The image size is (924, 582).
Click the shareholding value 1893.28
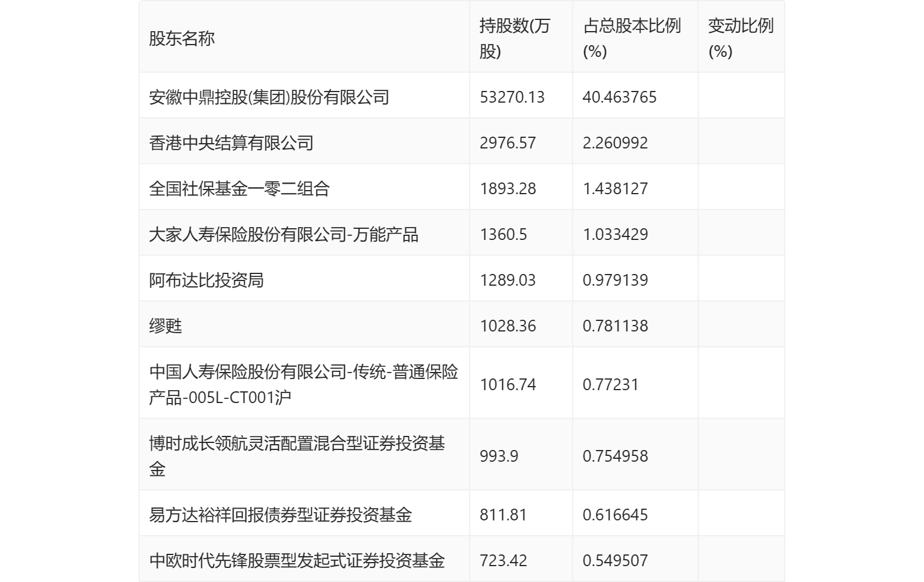click(x=508, y=188)
